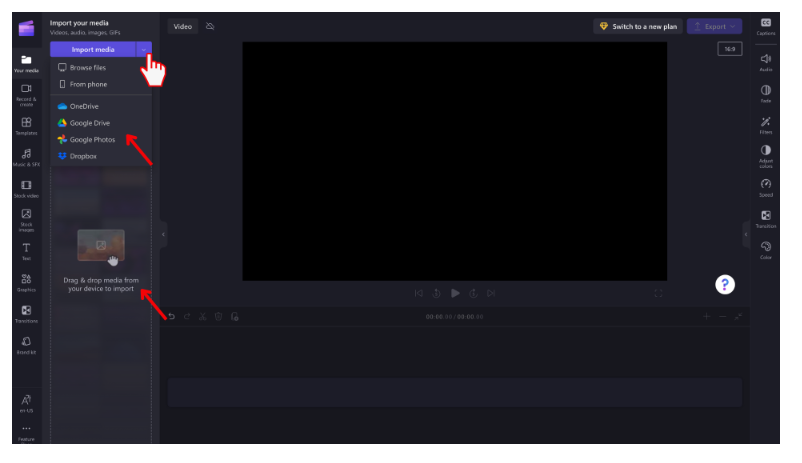Screen dimensions: 802x463
Task: Skip to the end of video
Action: [x=491, y=293]
